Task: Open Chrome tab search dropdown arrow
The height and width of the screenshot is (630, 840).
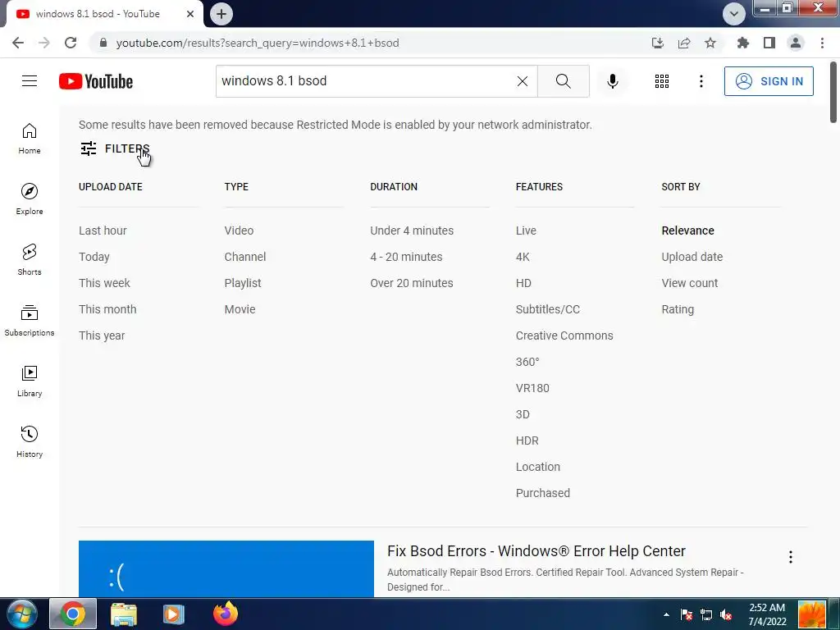Action: (x=734, y=14)
